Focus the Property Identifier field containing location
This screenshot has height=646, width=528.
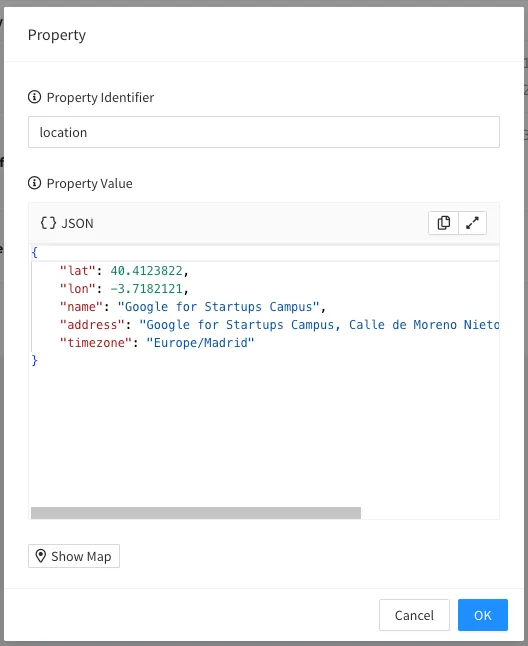tap(264, 132)
